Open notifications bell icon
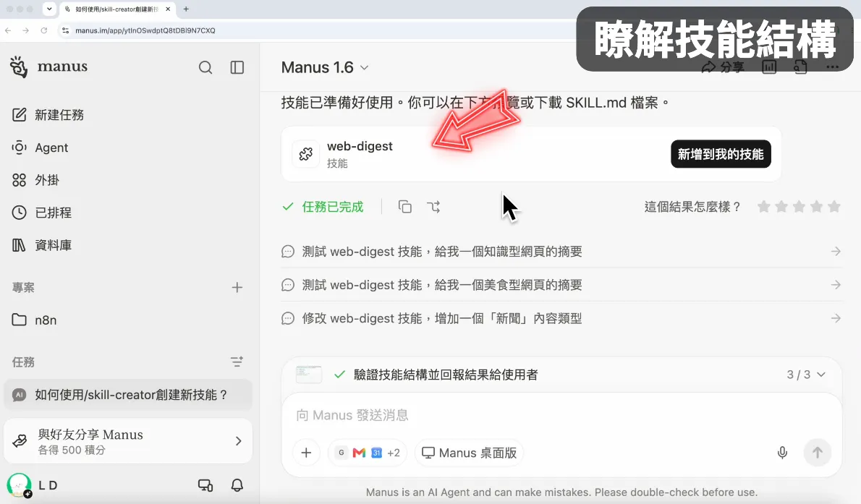 [237, 485]
